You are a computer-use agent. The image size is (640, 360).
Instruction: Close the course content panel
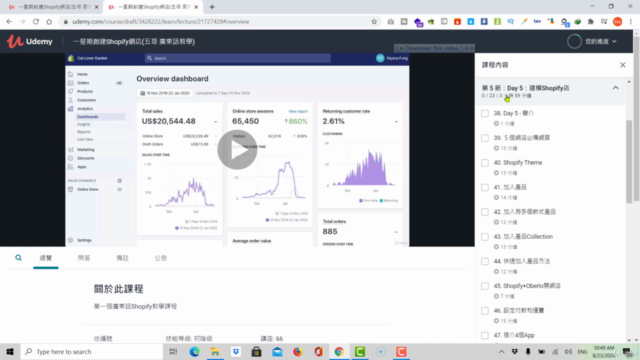(x=622, y=65)
